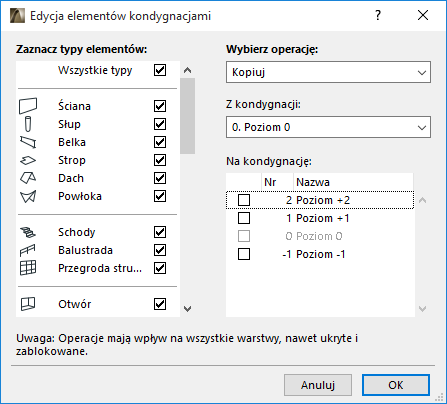The width and height of the screenshot is (447, 404).
Task: Uncheck the Strop checkbox
Action: [x=160, y=160]
